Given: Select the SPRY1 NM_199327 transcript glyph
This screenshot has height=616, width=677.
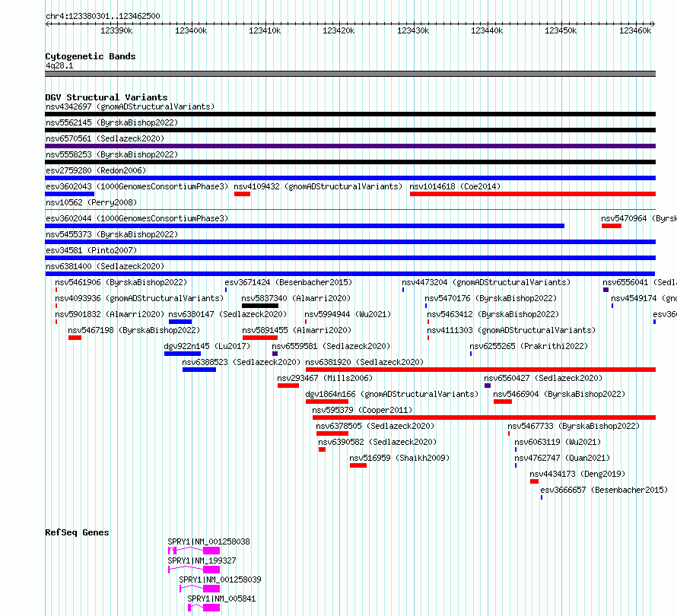Looking at the screenshot, I should [194, 570].
